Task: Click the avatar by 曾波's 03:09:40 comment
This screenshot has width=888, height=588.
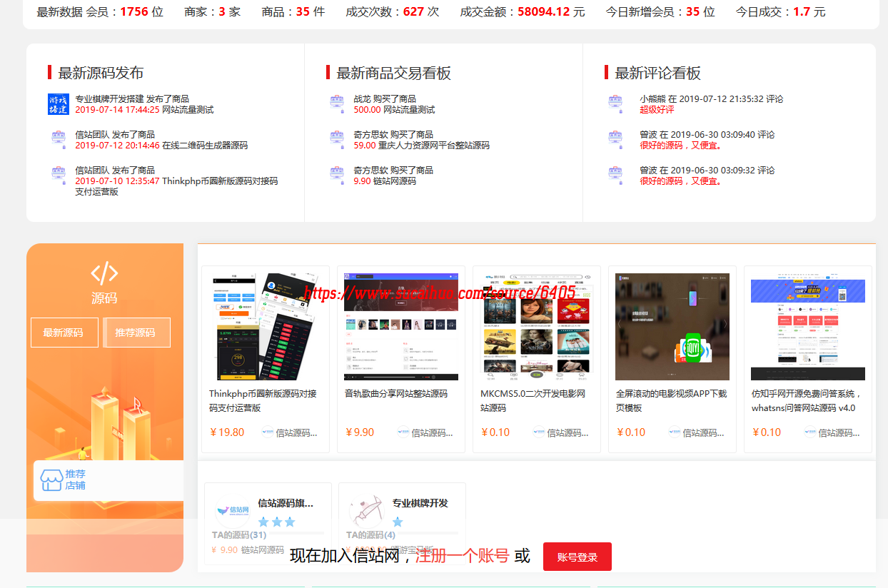Action: [615, 139]
